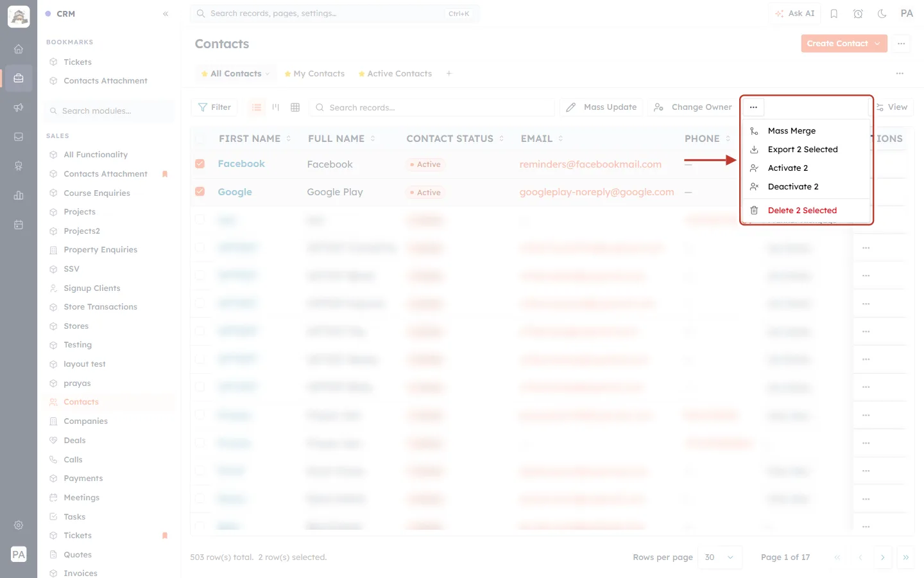Viewport: 924px width, 578px height.
Task: Open the rows per page dropdown
Action: tap(720, 557)
